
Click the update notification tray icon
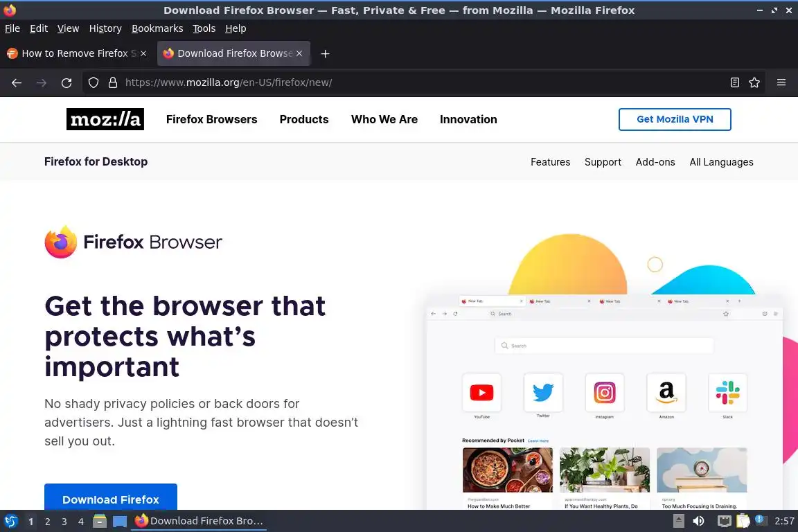(759, 520)
